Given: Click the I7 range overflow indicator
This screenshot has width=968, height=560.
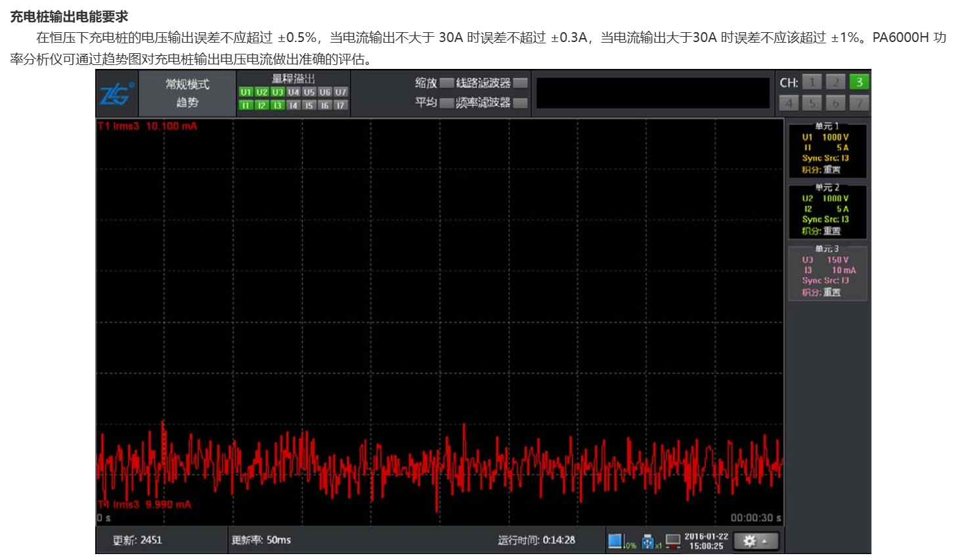Looking at the screenshot, I should pyautogui.click(x=340, y=105).
